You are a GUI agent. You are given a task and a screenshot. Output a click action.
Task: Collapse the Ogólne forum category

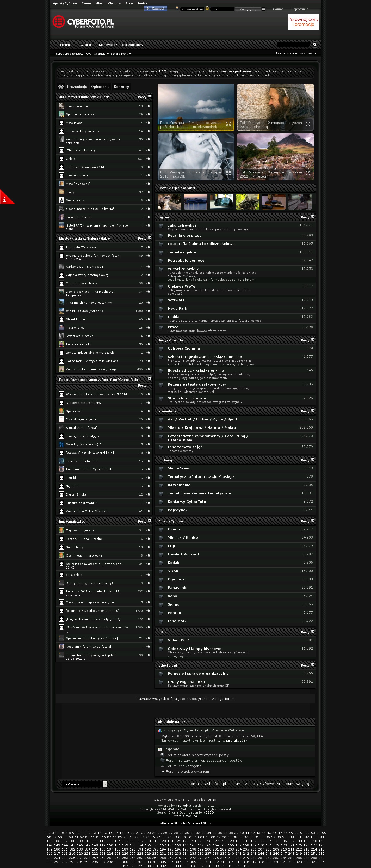[313, 216]
